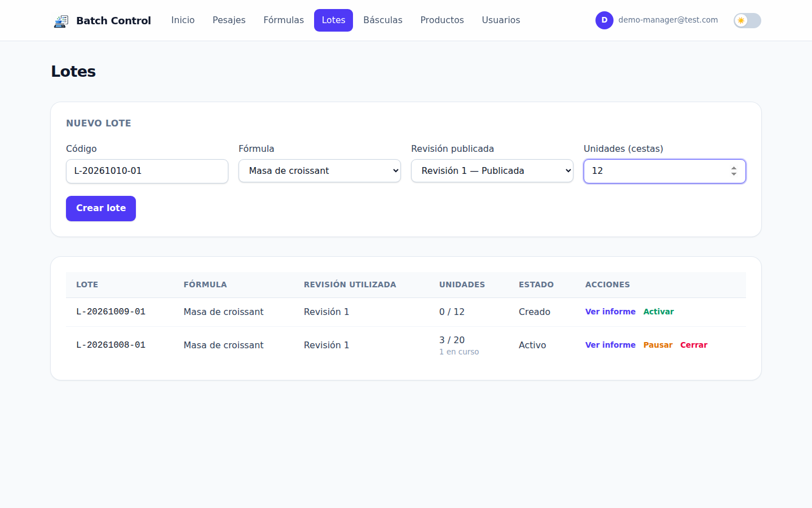Select the L-20261008-01 lot code cell
812x508 pixels.
[111, 345]
